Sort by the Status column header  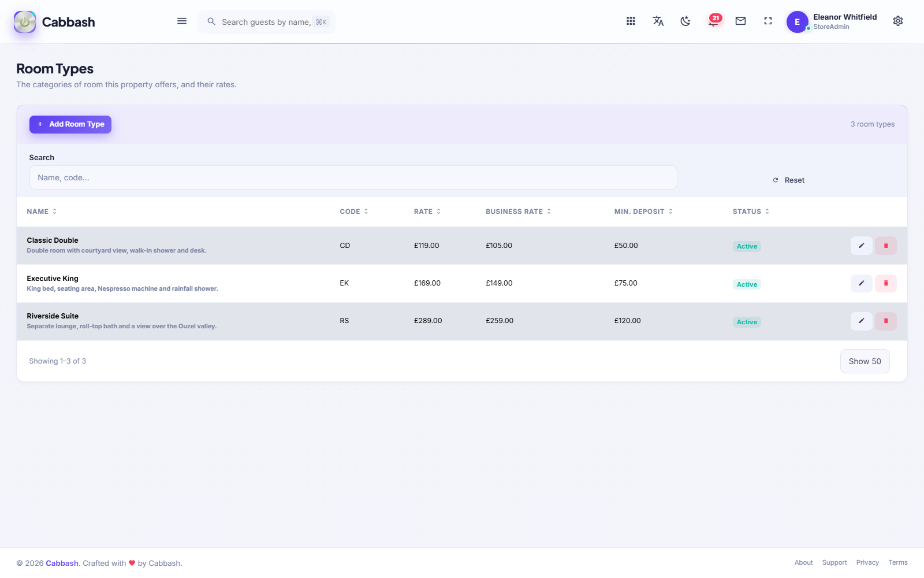[x=751, y=212]
